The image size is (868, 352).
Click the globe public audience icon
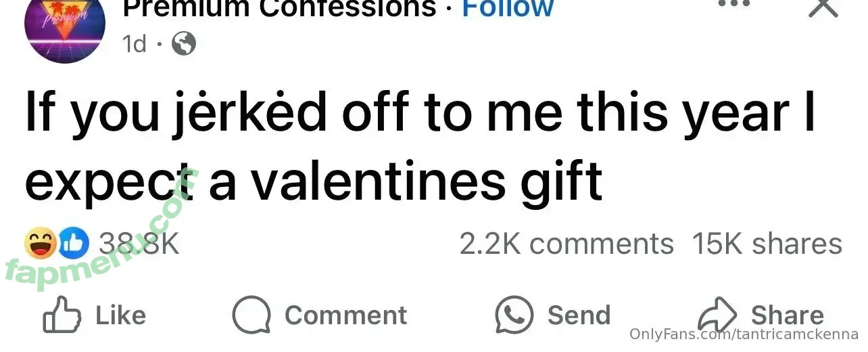coord(184,45)
